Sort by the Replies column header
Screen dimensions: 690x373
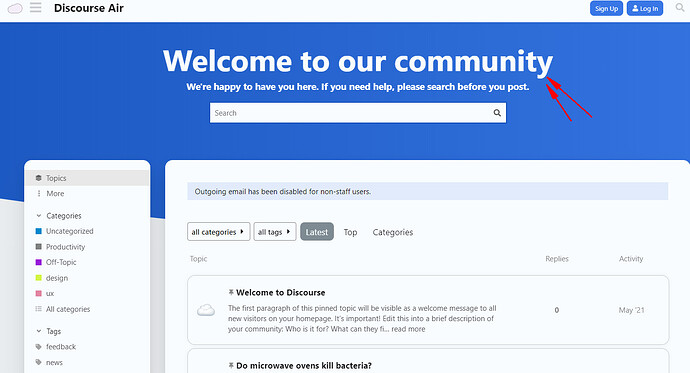557,259
